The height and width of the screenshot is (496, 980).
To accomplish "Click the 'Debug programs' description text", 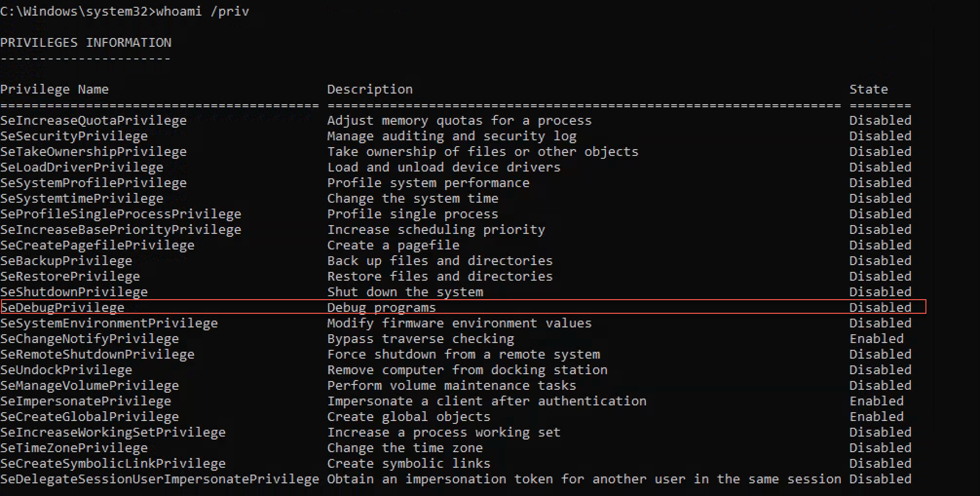I will 381,308.
